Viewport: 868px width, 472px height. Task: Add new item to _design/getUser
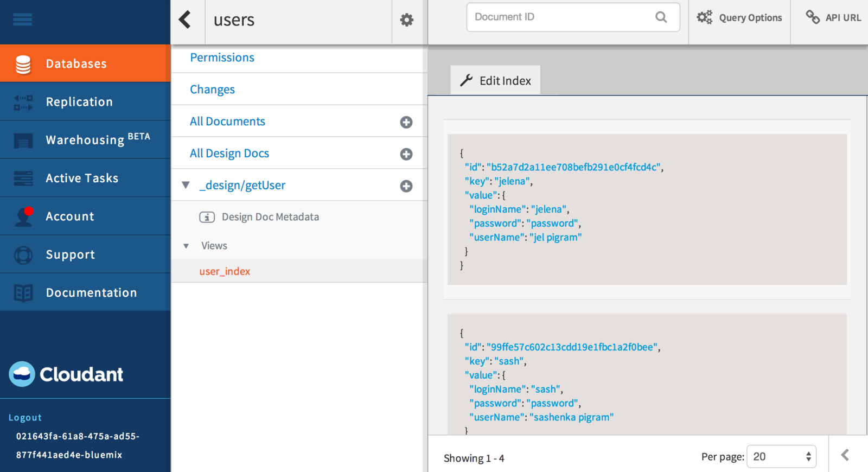406,186
